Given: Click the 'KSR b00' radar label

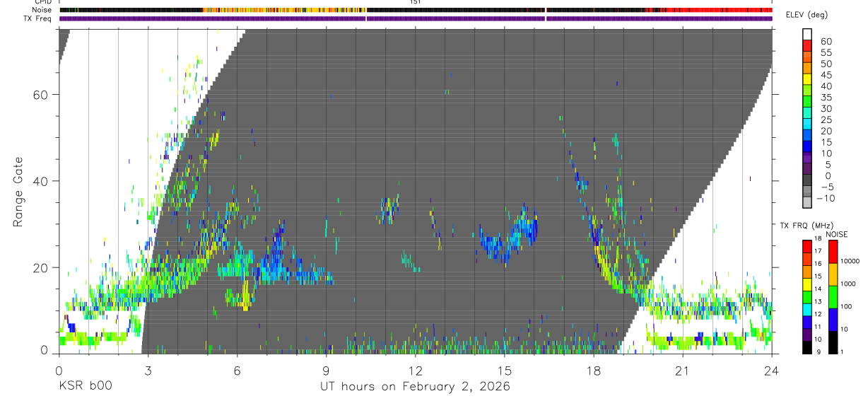Looking at the screenshot, I should tap(86, 386).
